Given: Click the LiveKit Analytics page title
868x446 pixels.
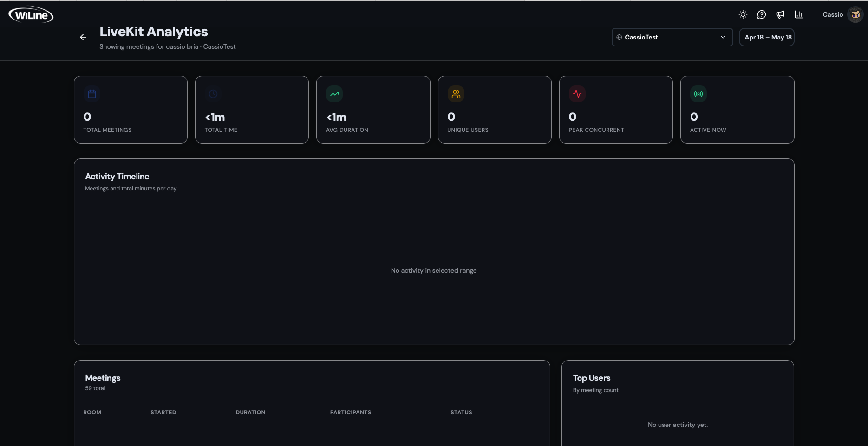Looking at the screenshot, I should (x=154, y=32).
